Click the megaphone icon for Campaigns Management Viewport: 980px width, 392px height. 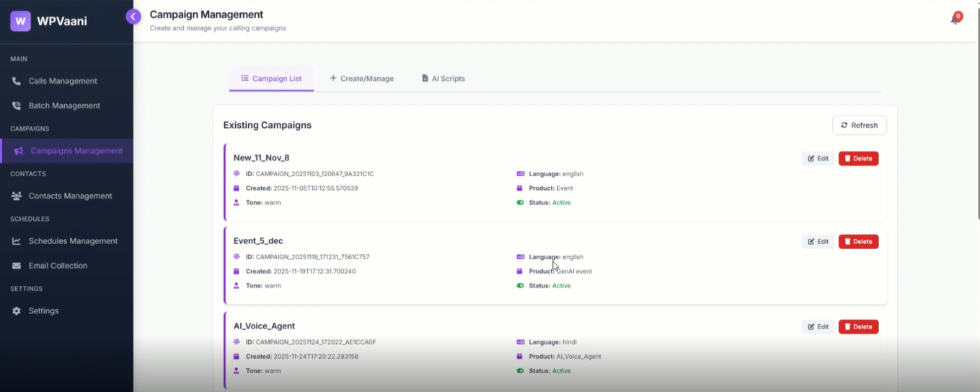(19, 151)
